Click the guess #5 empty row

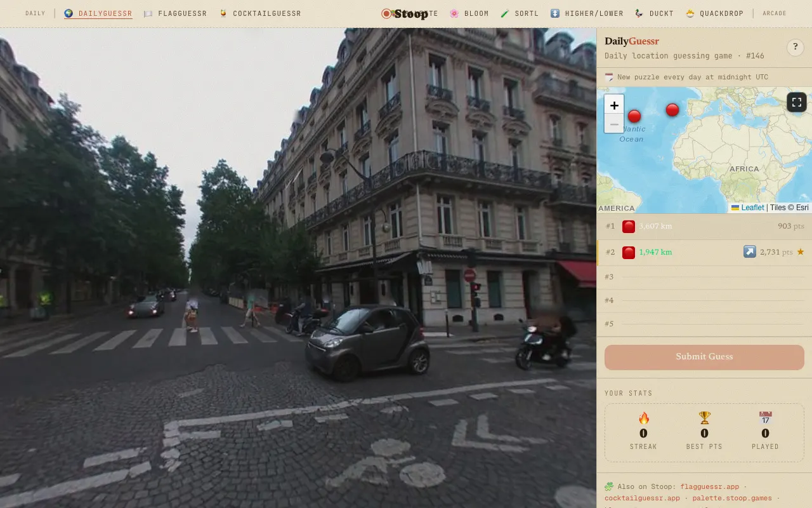[704, 324]
